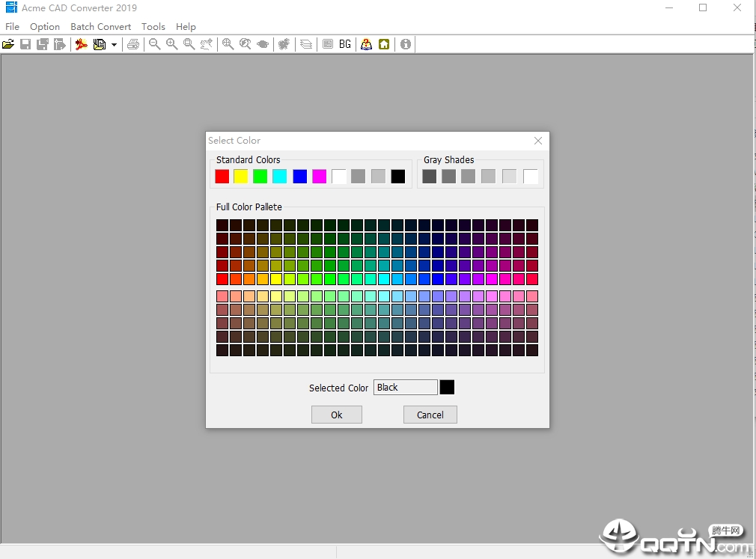Image resolution: width=756 pixels, height=559 pixels.
Task: Click the BG background color button
Action: click(345, 44)
